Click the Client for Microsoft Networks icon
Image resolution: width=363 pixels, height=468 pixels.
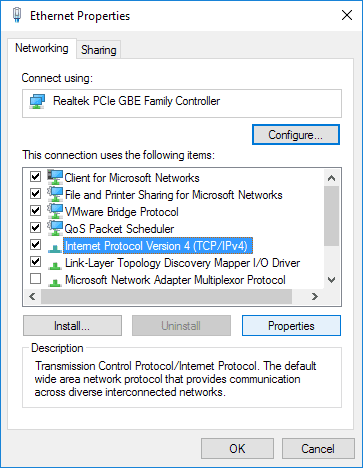[55, 177]
